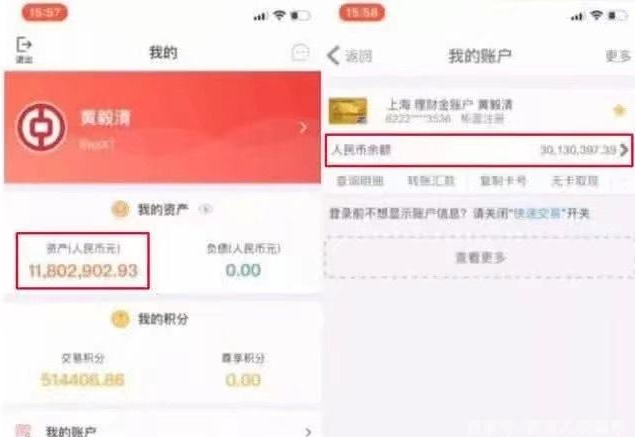The height and width of the screenshot is (437, 635).
Task: Open the message chat bubble icon
Action: pos(301,53)
